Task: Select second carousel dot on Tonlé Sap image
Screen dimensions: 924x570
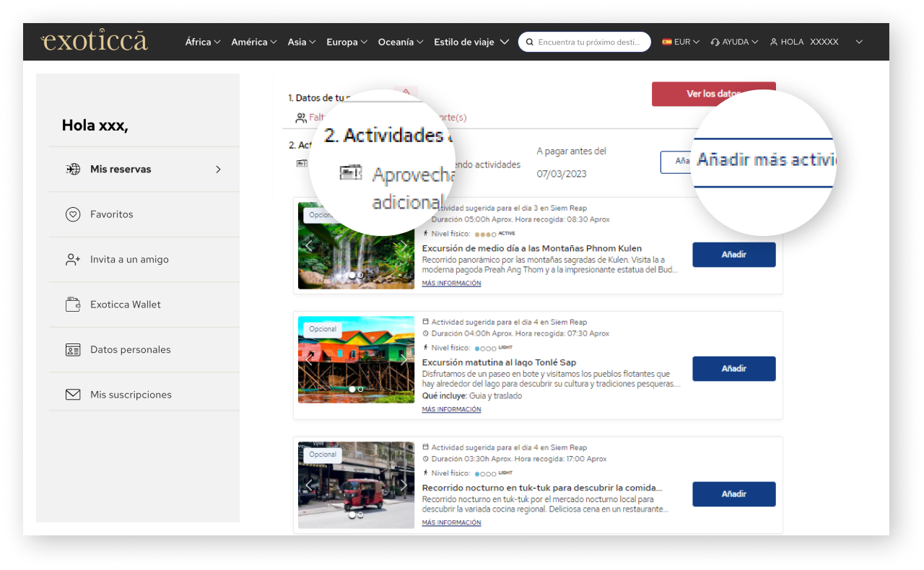Action: 361,389
